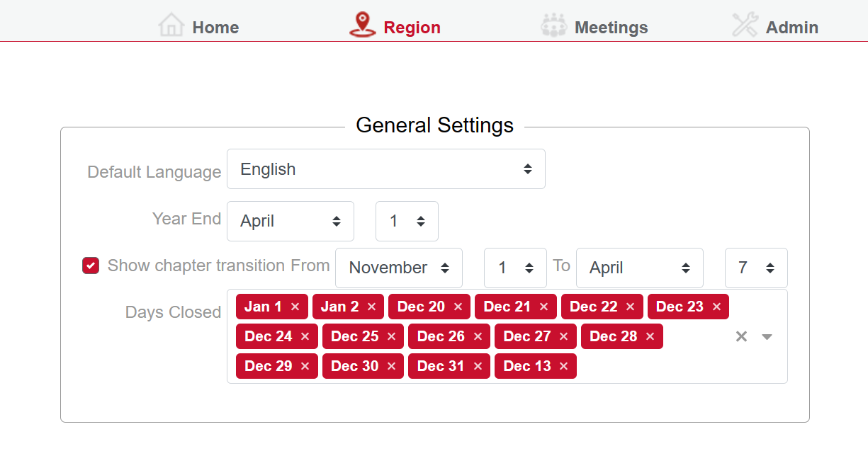Open the Year End month dropdown

point(291,221)
